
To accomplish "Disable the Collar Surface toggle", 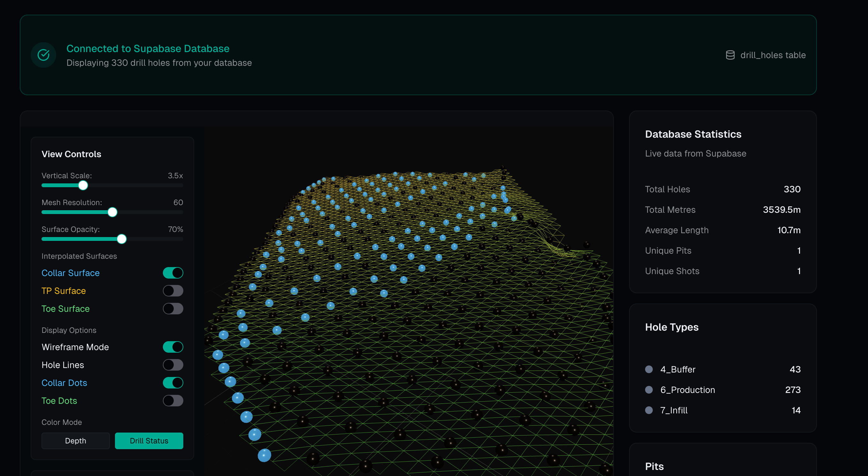I will tap(173, 273).
